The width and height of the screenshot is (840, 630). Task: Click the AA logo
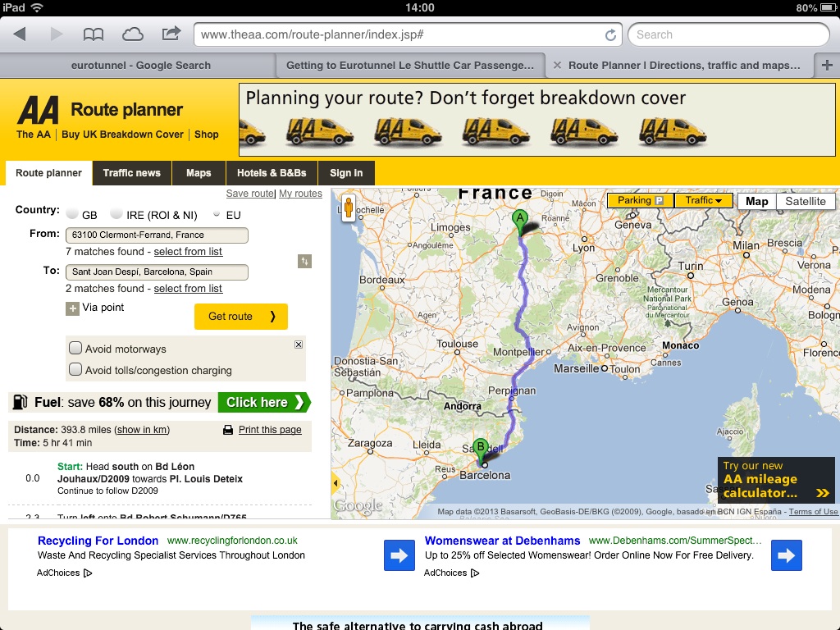pos(38,110)
